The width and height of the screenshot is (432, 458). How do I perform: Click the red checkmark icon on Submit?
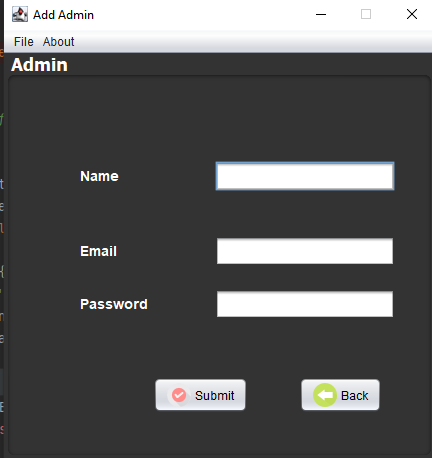click(x=179, y=395)
